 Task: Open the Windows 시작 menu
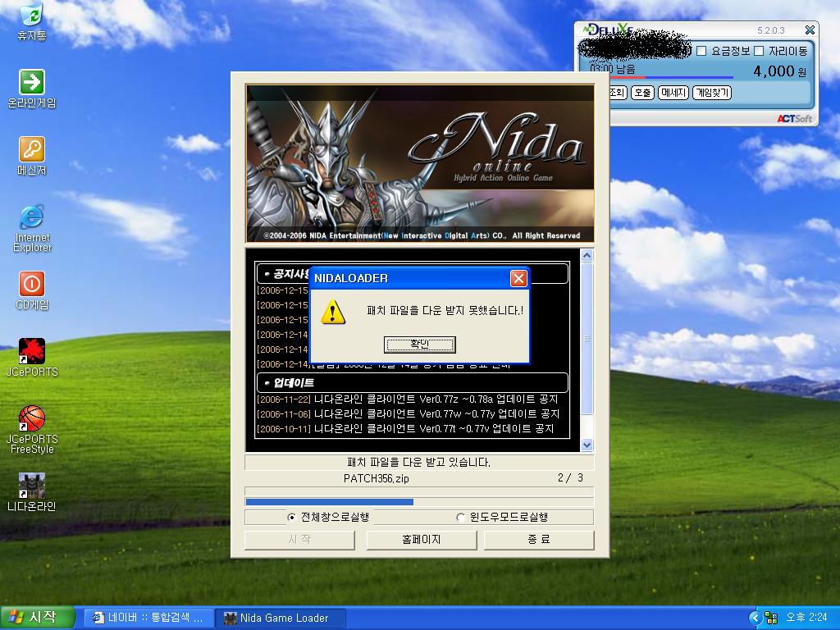(x=38, y=618)
